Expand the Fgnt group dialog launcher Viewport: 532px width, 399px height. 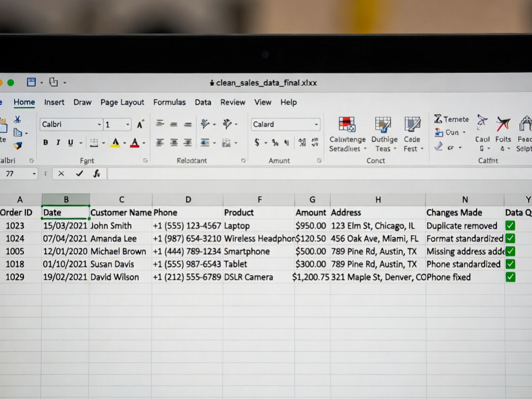point(145,161)
